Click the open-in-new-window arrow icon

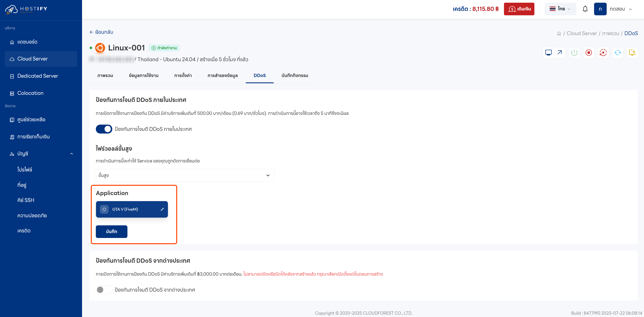pos(559,52)
